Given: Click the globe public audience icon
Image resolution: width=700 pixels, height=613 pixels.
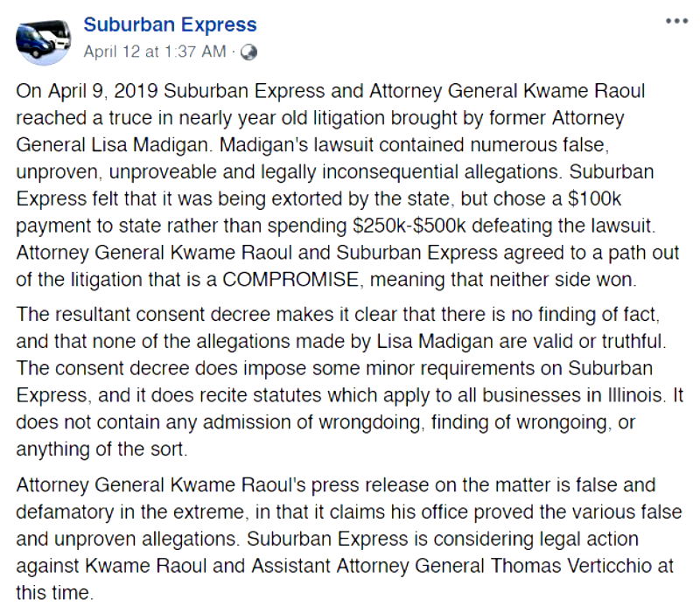Looking at the screenshot, I should pos(248,52).
